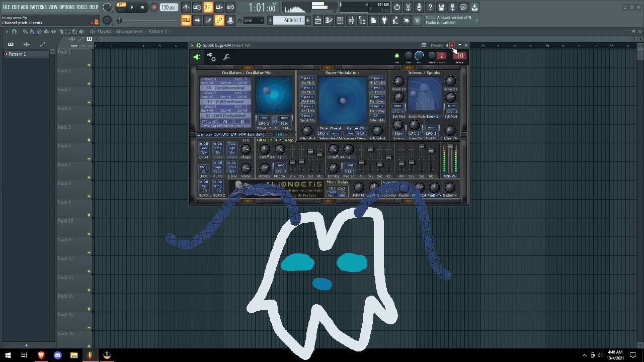Image resolution: width=644 pixels, height=362 pixels.
Task: Click the audio editor scissors icon
Action: (x=408, y=8)
